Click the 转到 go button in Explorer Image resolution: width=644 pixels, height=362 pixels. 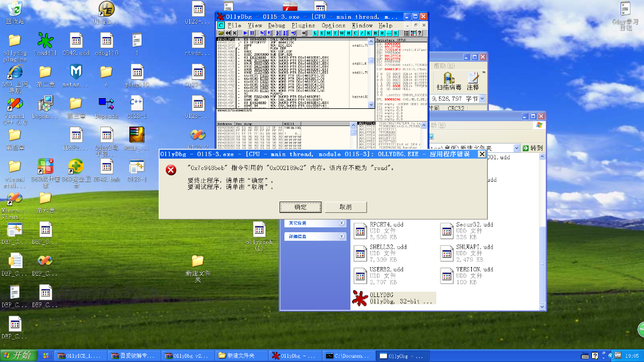pos(533,148)
